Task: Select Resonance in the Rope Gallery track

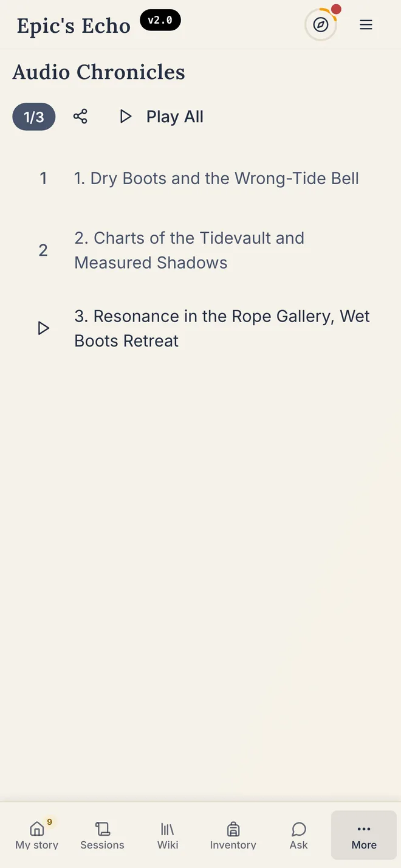Action: (222, 328)
